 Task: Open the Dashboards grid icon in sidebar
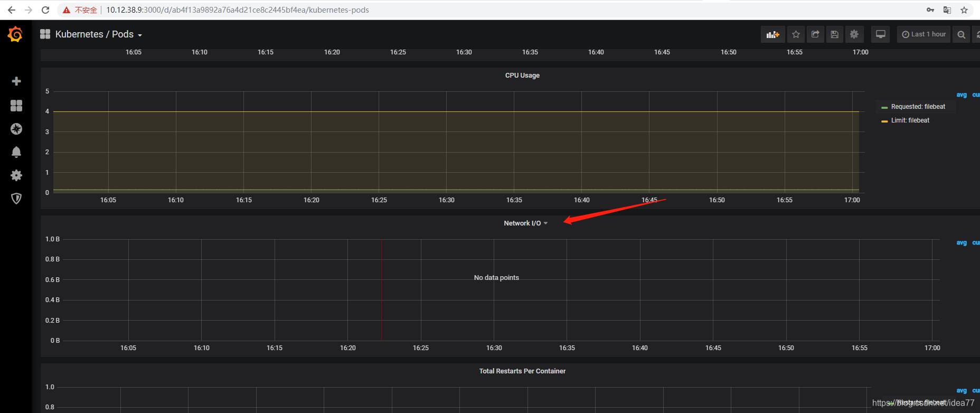[x=16, y=106]
